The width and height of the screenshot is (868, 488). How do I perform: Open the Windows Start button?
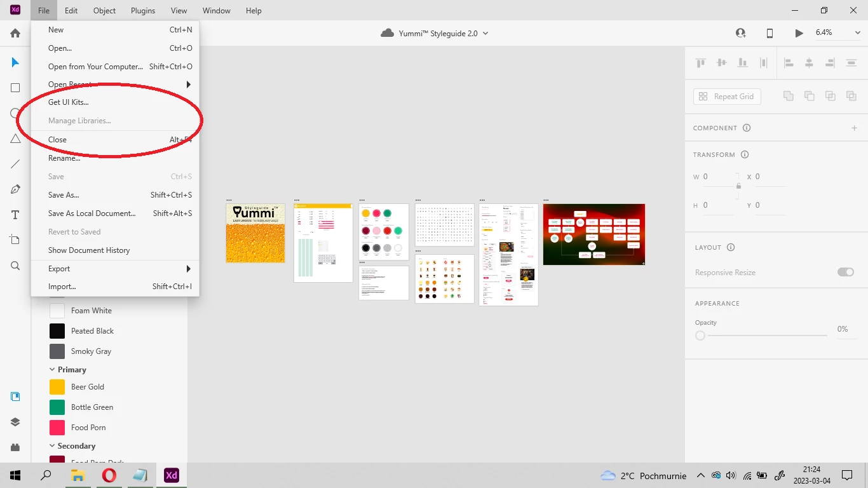[15, 475]
